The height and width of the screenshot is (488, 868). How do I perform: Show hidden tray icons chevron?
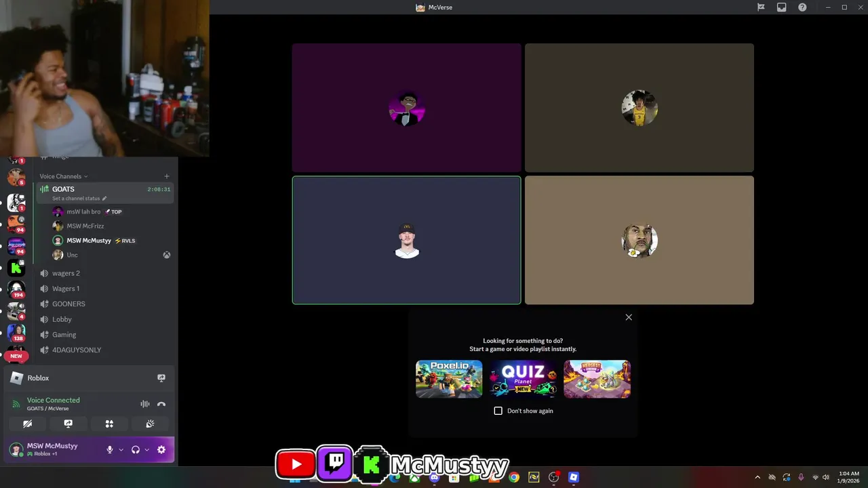click(757, 477)
